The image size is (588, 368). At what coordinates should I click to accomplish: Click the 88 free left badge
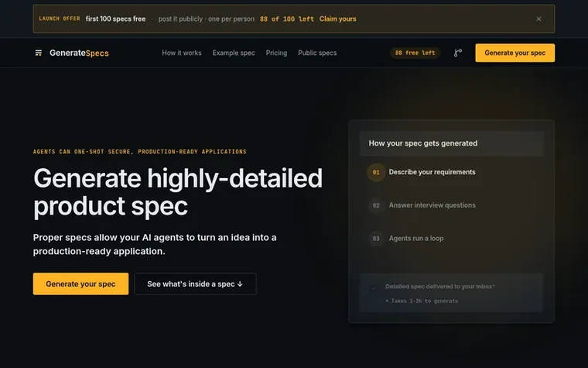tap(415, 53)
